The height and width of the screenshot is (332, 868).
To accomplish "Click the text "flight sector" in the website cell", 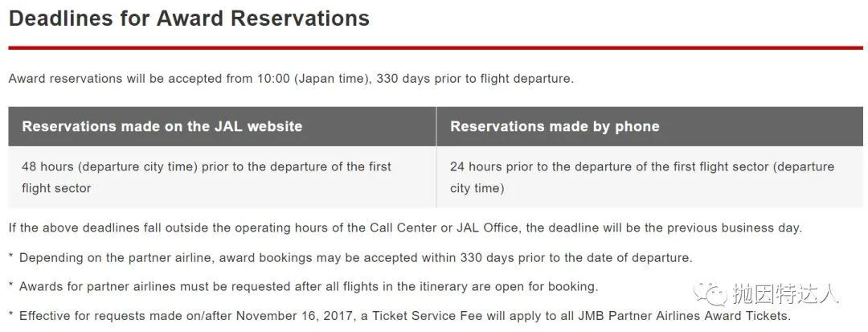I will pos(56,188).
